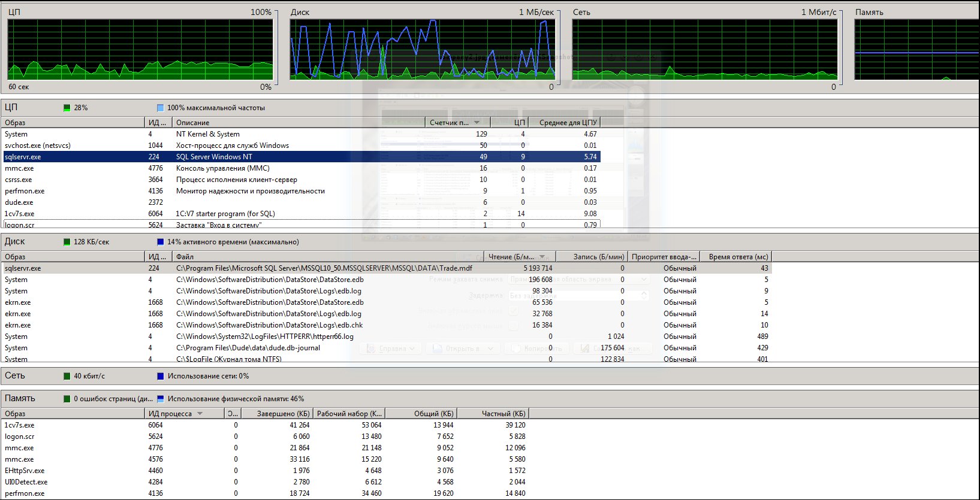The image size is (980, 500).
Task: Sort by Приоритет ввода column header
Action: point(664,257)
